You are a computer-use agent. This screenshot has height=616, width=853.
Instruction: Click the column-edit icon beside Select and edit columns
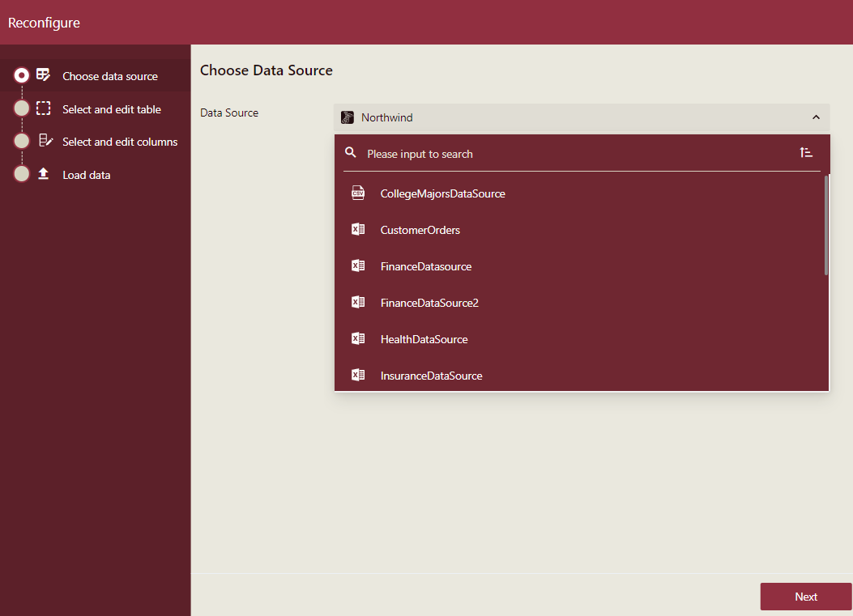point(43,141)
